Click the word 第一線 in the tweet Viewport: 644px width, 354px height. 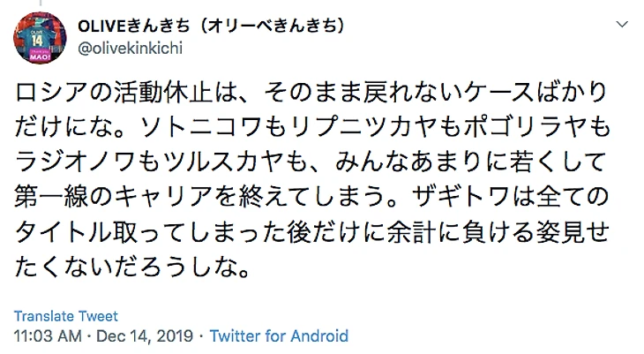(x=51, y=197)
